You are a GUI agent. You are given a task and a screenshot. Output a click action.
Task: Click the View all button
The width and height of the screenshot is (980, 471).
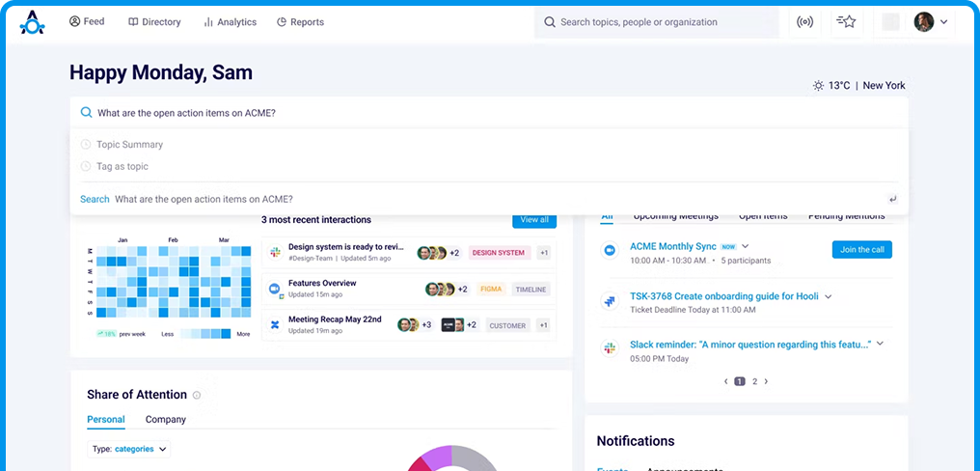pos(533,220)
